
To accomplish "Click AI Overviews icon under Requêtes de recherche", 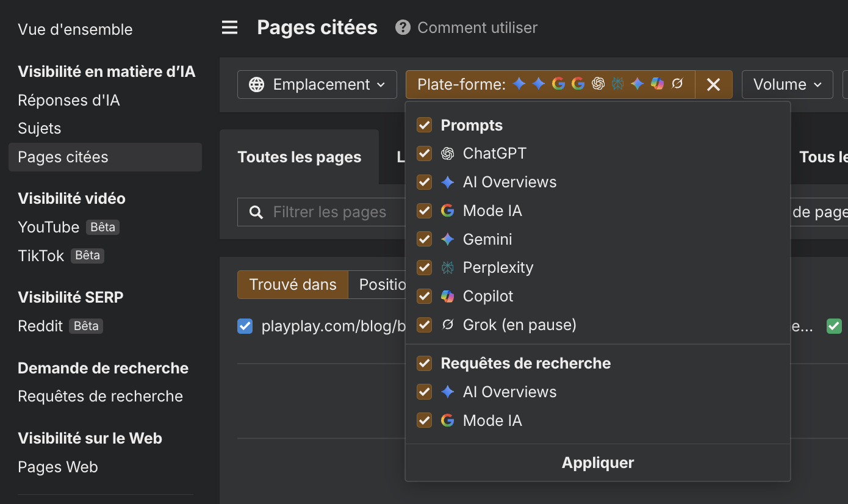I will (x=448, y=392).
